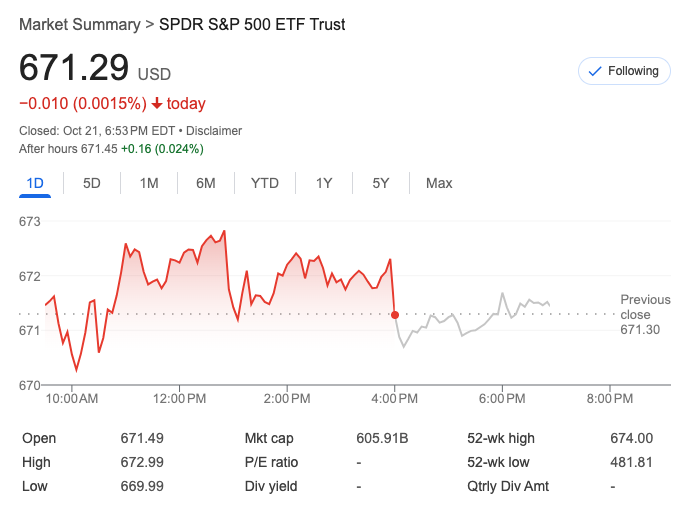Open the Market Summary breadcrumb link

80,24
